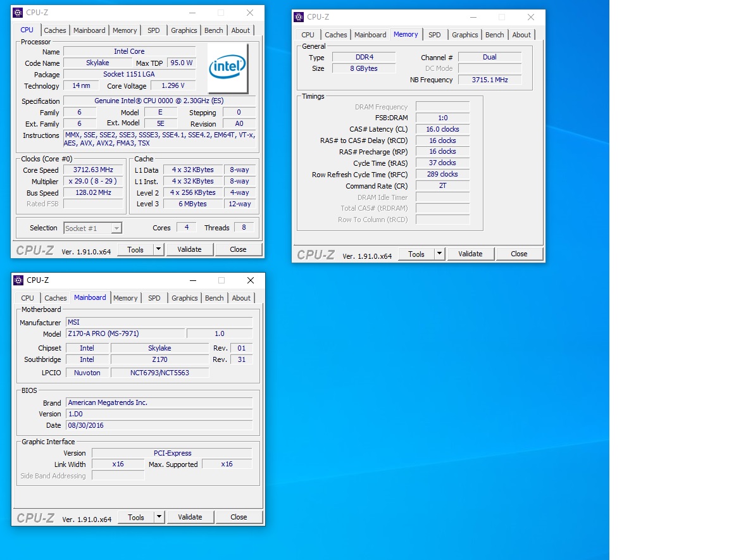Switch to the Caches tab in the CPU window
This screenshot has width=729, height=560.
coord(55,30)
